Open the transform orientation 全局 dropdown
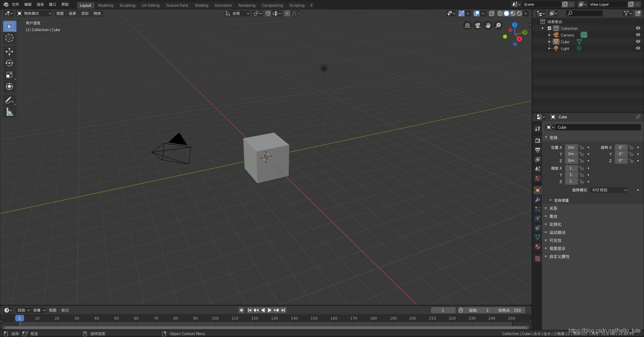 point(237,13)
